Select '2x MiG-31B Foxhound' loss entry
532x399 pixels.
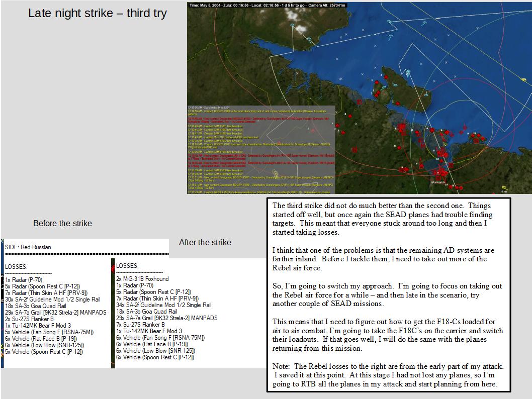142,279
